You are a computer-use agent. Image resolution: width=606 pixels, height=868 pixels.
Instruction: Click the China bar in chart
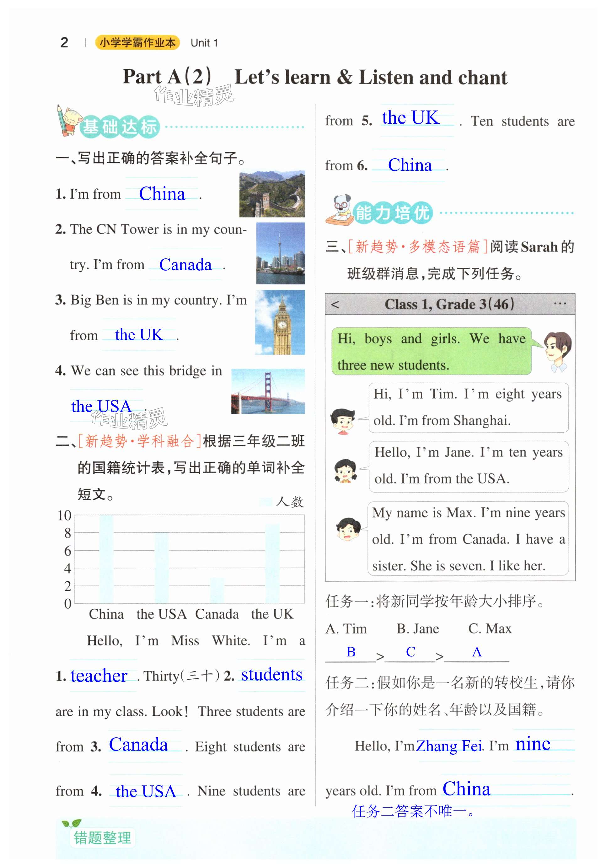click(x=106, y=559)
